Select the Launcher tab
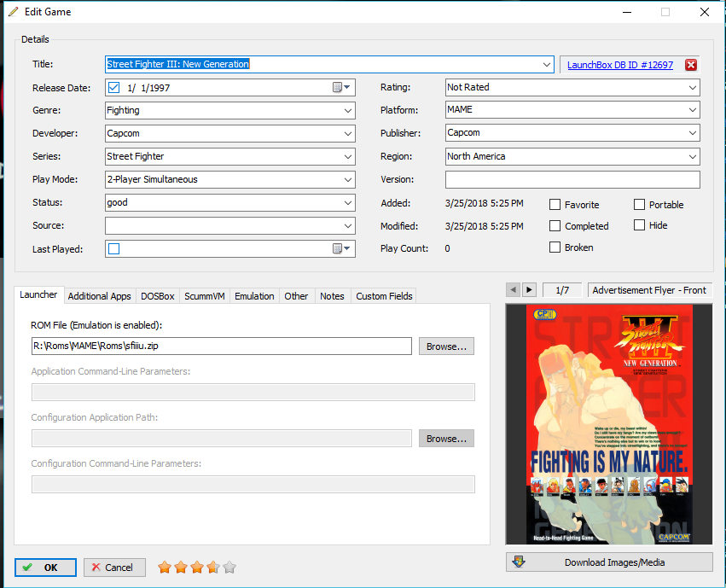 (x=38, y=294)
